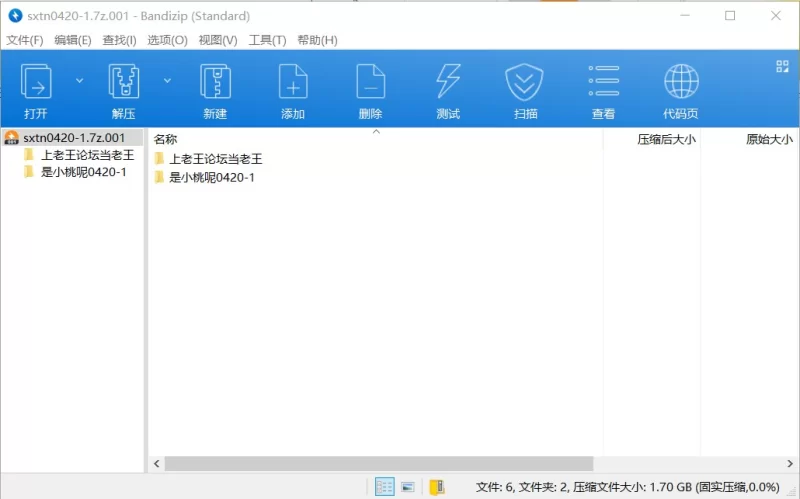Click the Add files (添加) icon

tap(293, 82)
